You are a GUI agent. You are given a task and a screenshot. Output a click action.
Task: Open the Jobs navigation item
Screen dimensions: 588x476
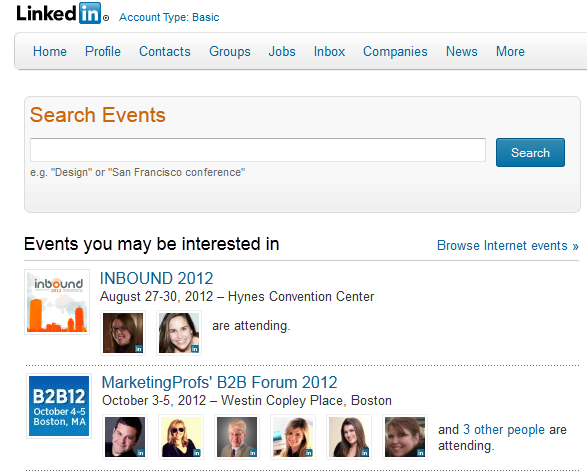pyautogui.click(x=282, y=51)
